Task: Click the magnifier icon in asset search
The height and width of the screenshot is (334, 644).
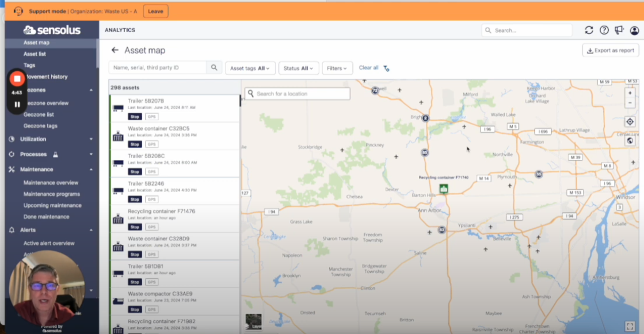Action: [214, 68]
